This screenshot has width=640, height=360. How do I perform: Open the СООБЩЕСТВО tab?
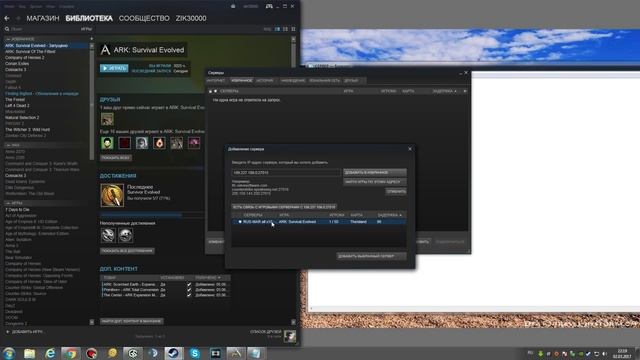click(144, 18)
